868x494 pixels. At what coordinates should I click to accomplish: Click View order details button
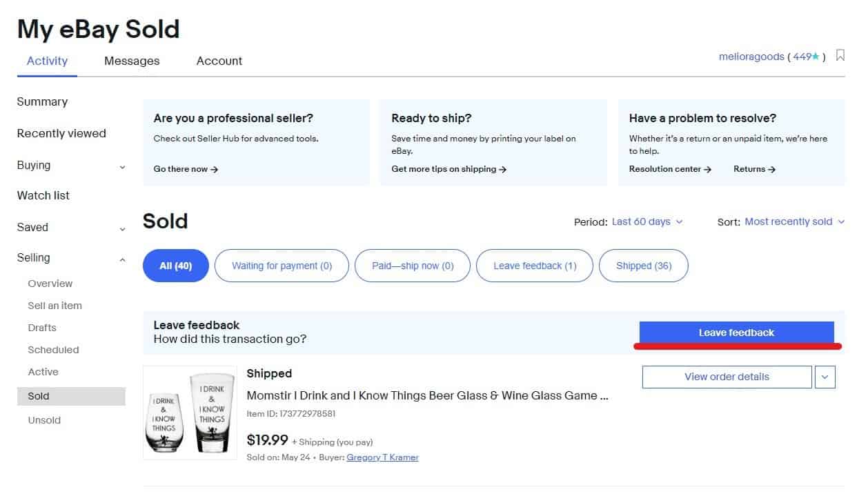click(x=727, y=377)
